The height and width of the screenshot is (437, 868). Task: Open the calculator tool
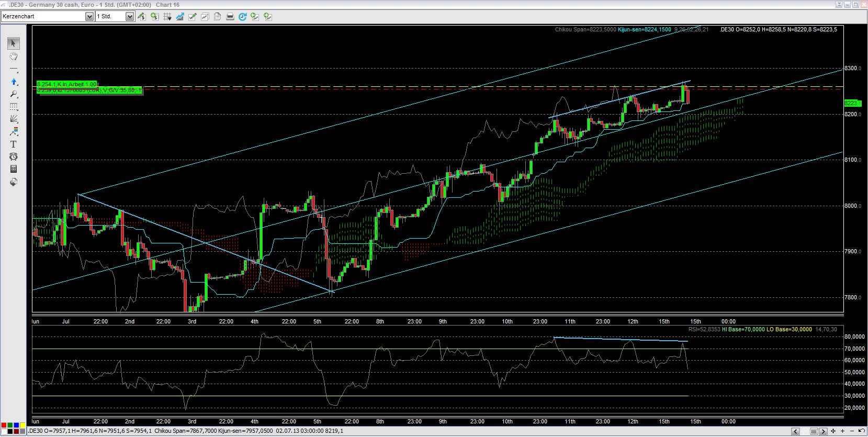click(14, 169)
